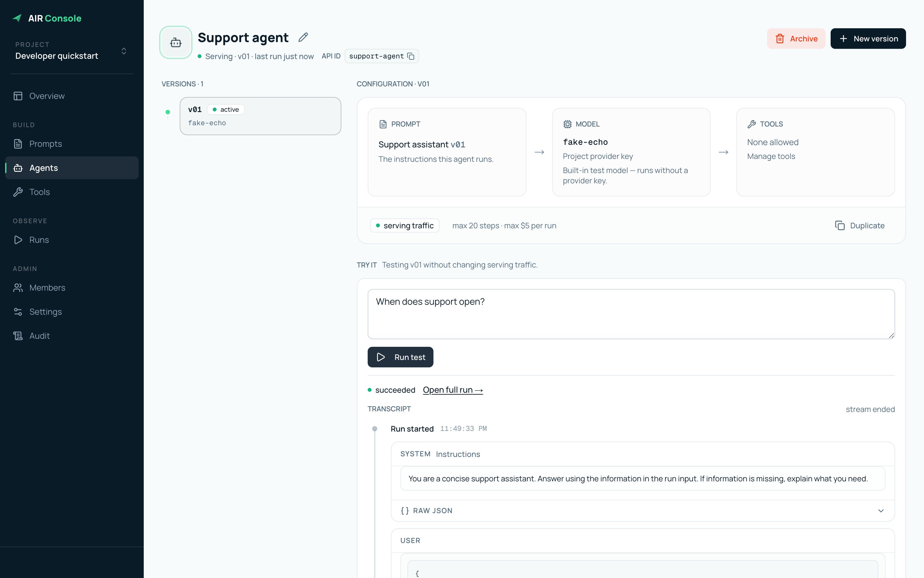Viewport: 924px width, 578px height.
Task: Copy the support-agent API ID
Action: point(411,56)
